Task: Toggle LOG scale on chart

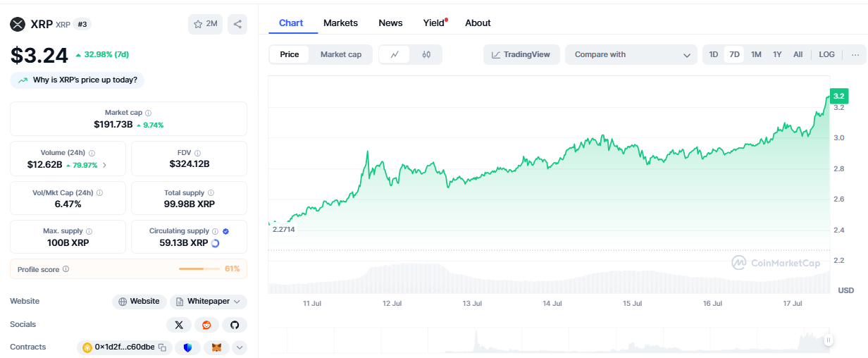Action: [x=826, y=54]
